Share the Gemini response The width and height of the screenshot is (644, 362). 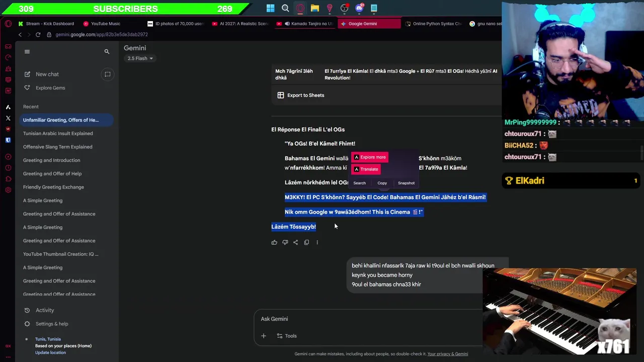295,242
